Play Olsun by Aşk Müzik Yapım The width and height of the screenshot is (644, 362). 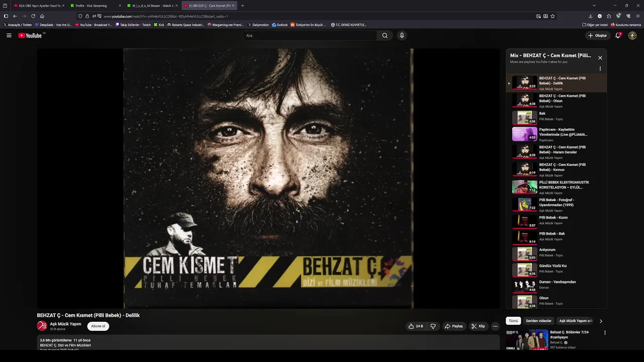(556, 101)
